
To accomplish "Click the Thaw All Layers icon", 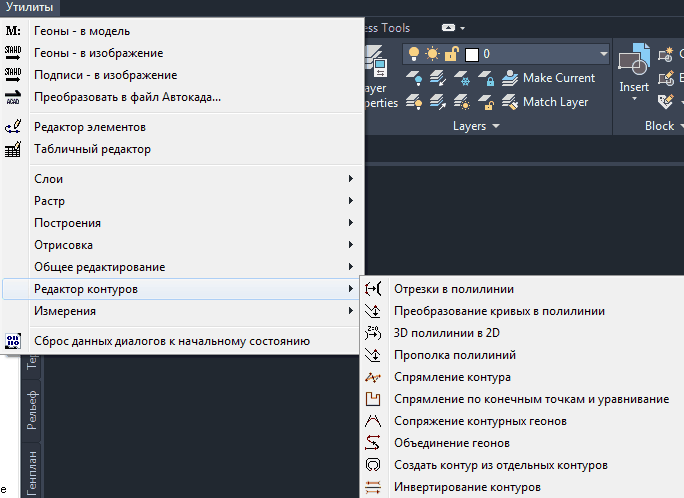I will click(462, 102).
